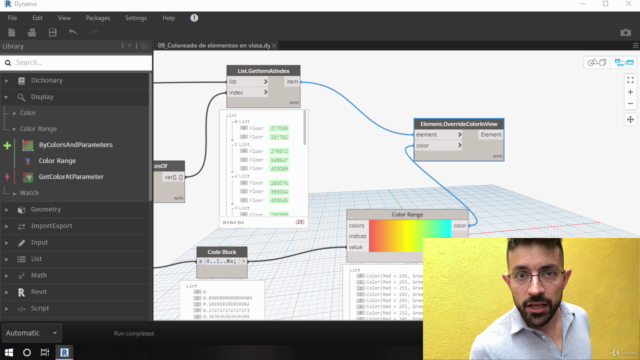Click the Revit library icon
This screenshot has height=360, width=640.
coord(21,292)
